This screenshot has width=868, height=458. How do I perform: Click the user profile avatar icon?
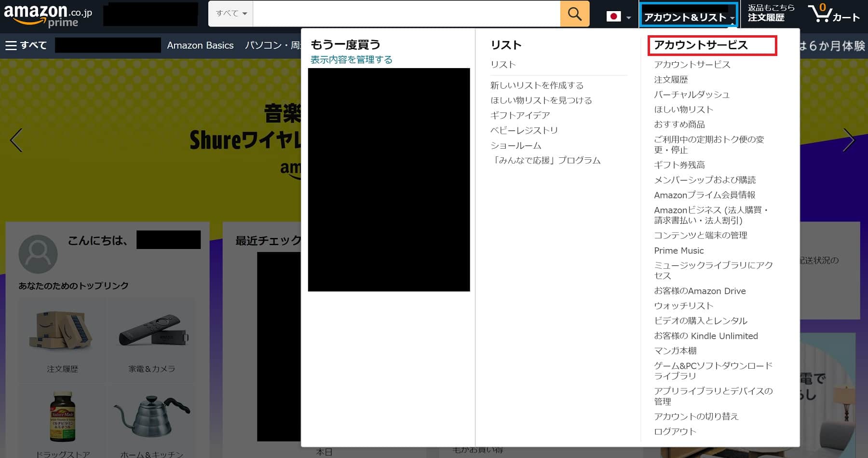38,254
